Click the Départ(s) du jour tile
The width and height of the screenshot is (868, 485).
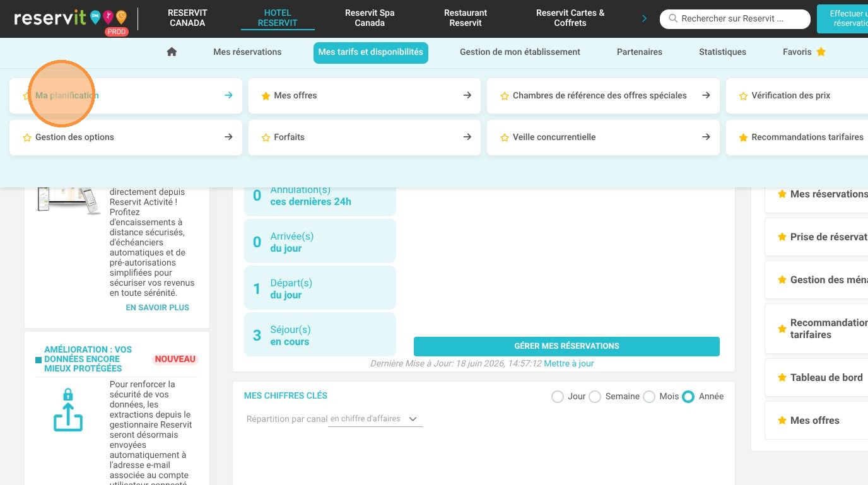(x=320, y=289)
